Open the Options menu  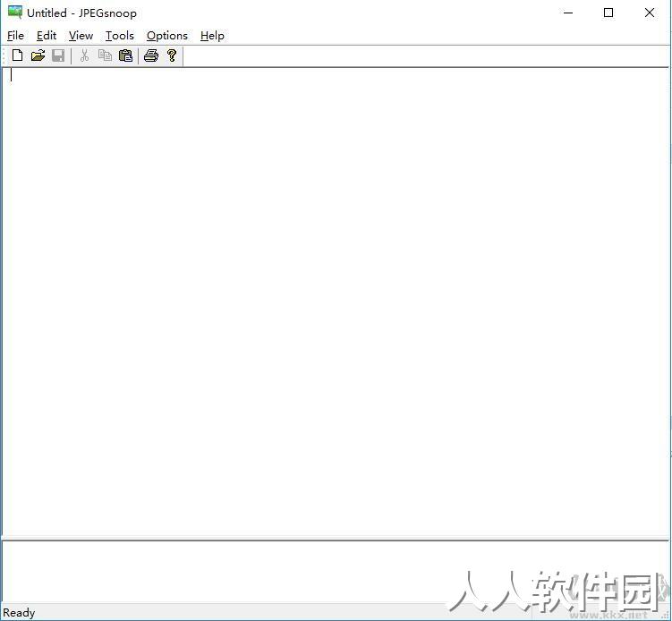pyautogui.click(x=167, y=36)
